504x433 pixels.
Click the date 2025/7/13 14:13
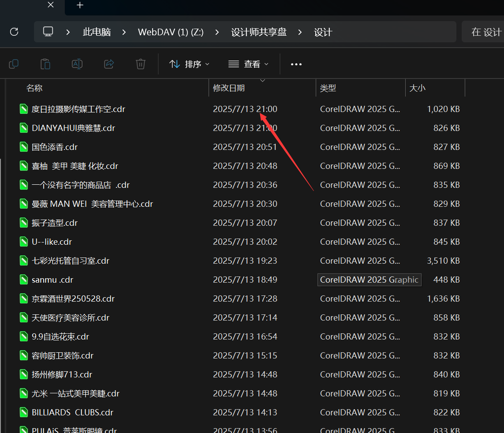(x=245, y=412)
